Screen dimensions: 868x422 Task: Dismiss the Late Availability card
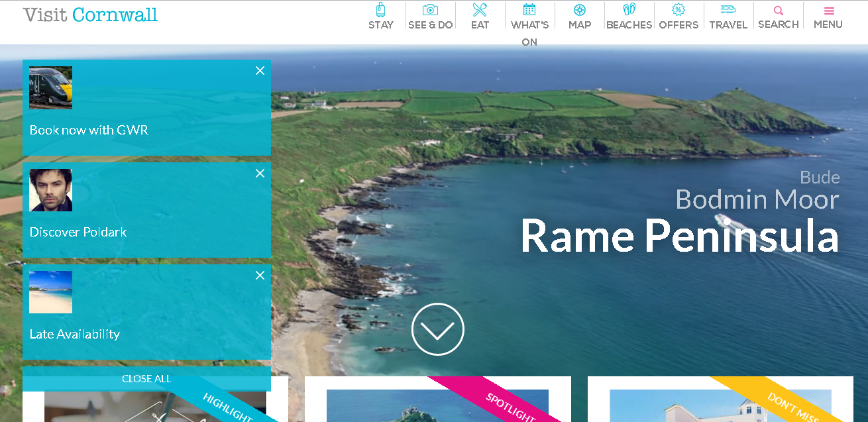pos(260,276)
